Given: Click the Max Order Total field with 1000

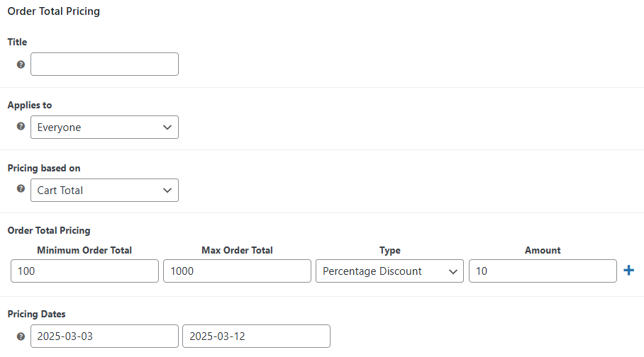Looking at the screenshot, I should pos(237,271).
